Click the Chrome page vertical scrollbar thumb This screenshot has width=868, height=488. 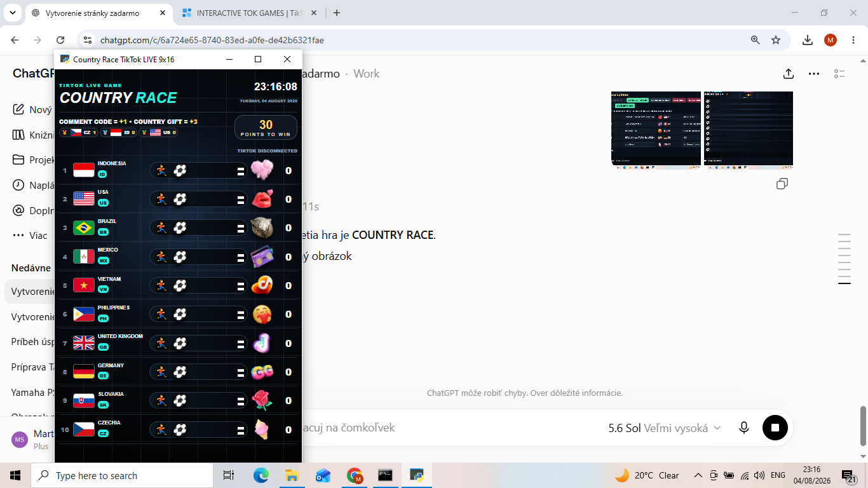(863, 427)
